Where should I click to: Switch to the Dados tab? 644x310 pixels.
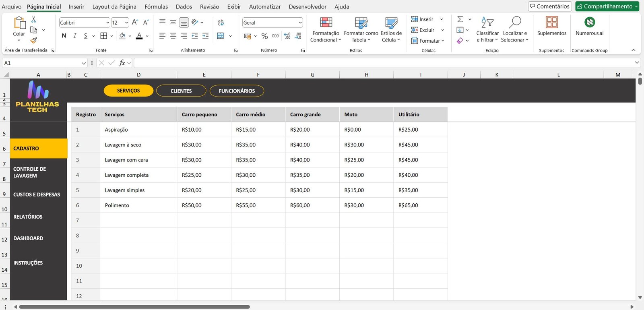184,6
